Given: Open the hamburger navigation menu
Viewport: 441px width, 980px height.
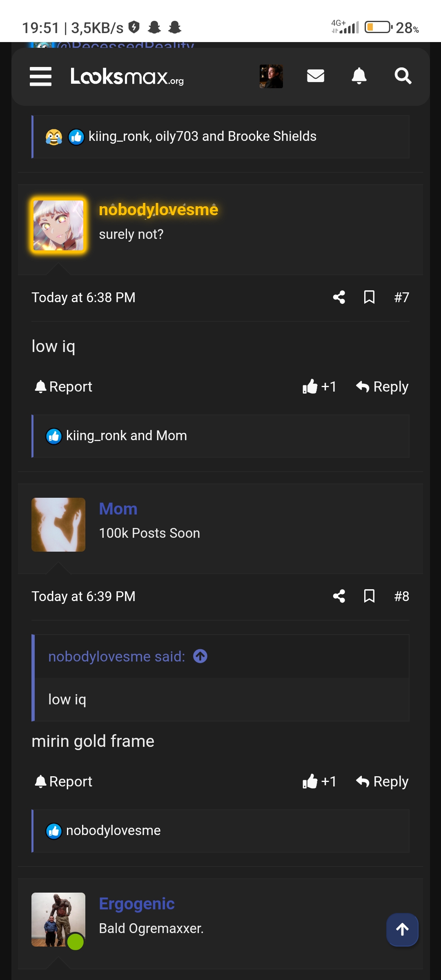Looking at the screenshot, I should [x=40, y=76].
